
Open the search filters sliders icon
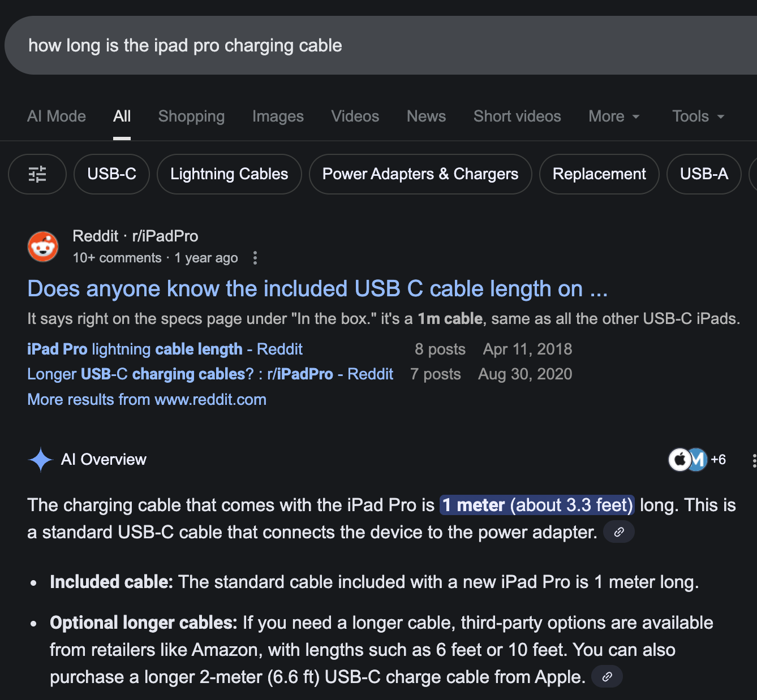37,174
